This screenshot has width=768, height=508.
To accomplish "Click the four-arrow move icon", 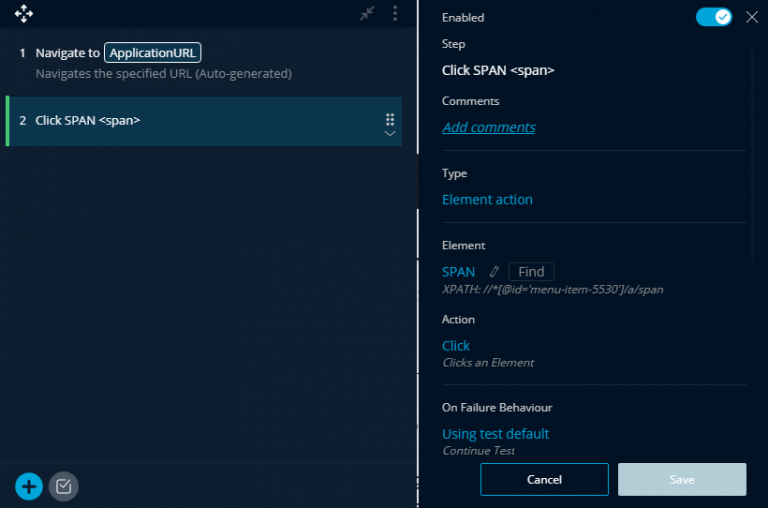I will point(24,14).
